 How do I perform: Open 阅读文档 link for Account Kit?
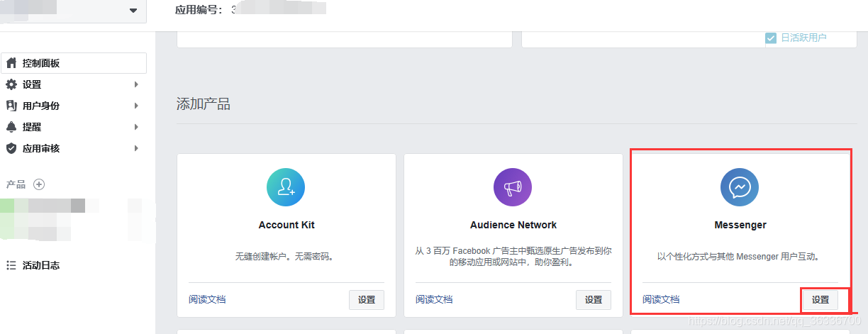(207, 299)
